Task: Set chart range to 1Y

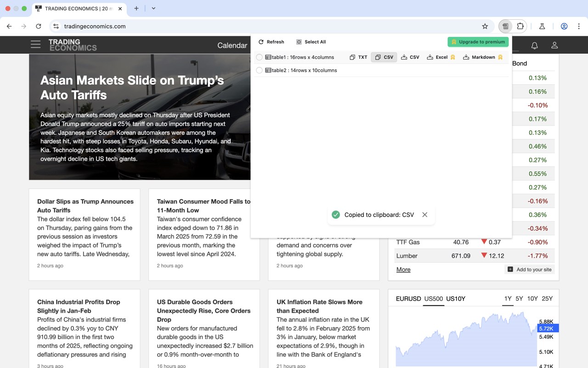Action: point(508,299)
